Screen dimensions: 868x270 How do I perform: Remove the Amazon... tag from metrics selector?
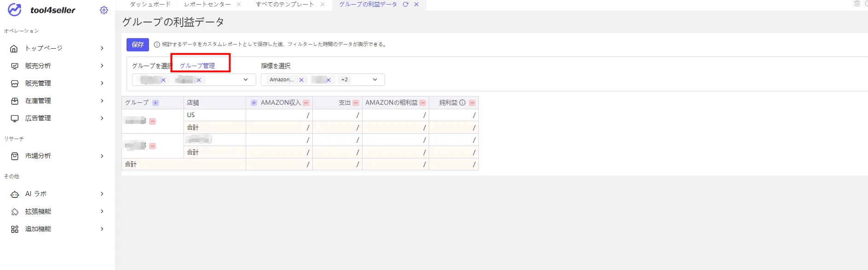pos(301,80)
